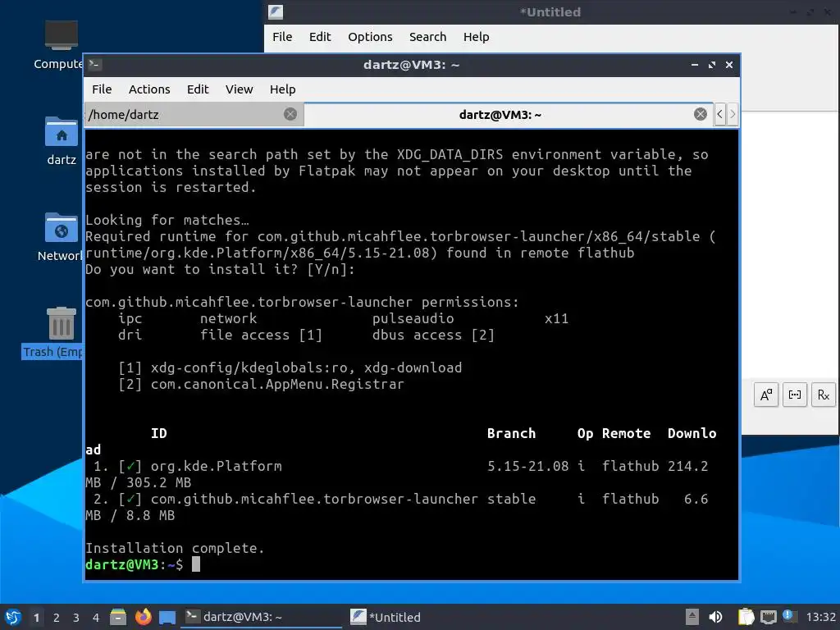Click 'com.canonical.AppMenu.Registrar' terminal text
This screenshot has width=840, height=630.
click(x=277, y=384)
